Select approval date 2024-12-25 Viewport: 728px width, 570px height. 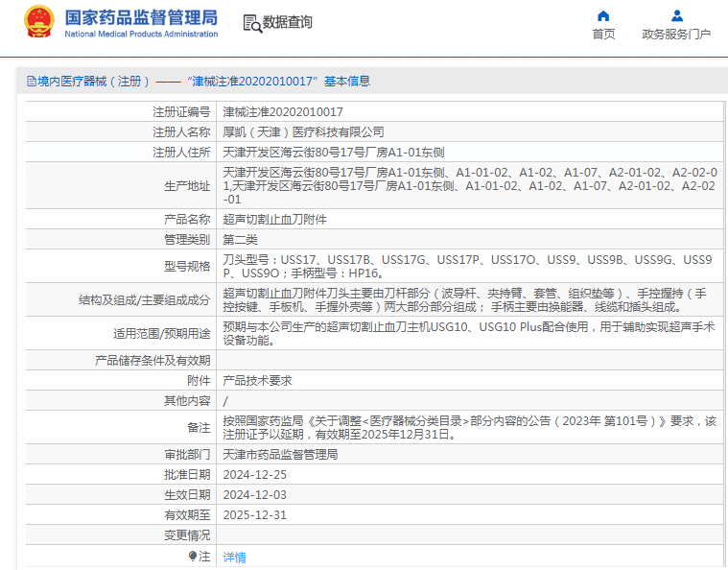coord(255,474)
